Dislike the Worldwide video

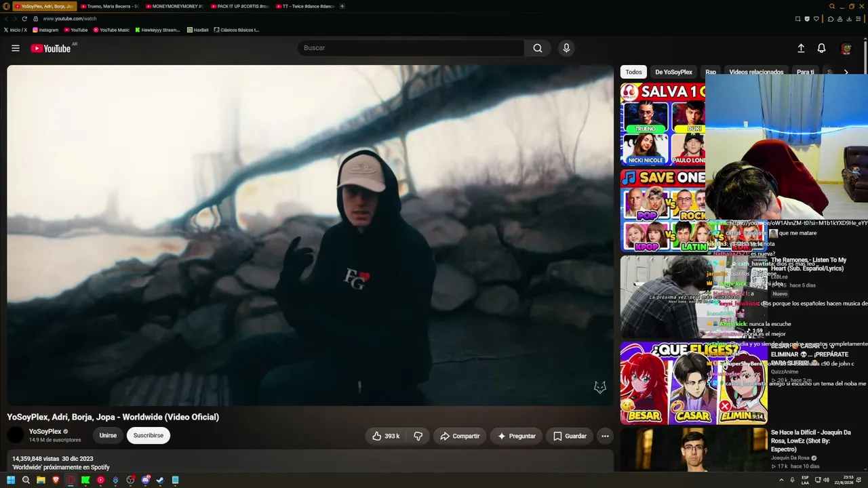tap(418, 436)
